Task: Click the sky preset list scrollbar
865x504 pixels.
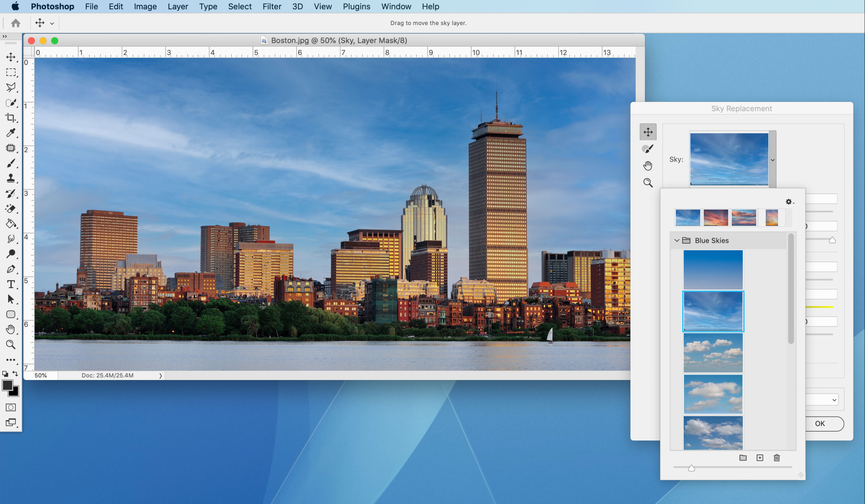Action: [x=791, y=288]
